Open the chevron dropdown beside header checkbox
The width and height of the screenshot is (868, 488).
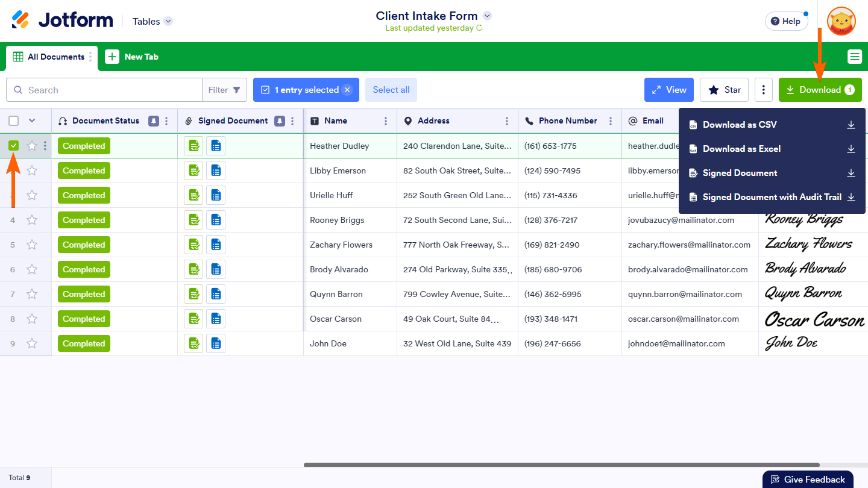pyautogui.click(x=32, y=120)
